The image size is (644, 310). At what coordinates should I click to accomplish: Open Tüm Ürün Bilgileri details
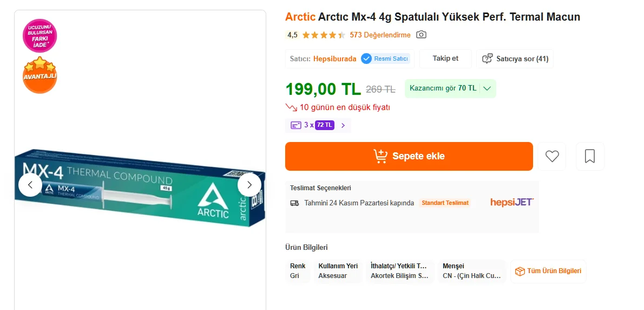pyautogui.click(x=548, y=271)
